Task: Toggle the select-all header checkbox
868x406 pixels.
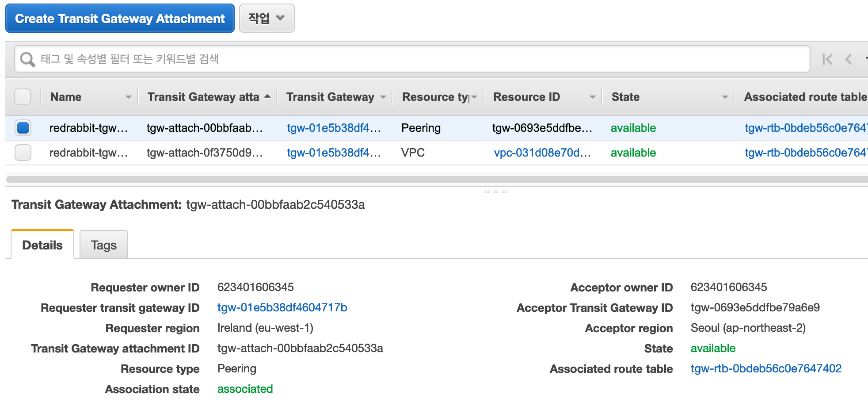Action: click(23, 97)
